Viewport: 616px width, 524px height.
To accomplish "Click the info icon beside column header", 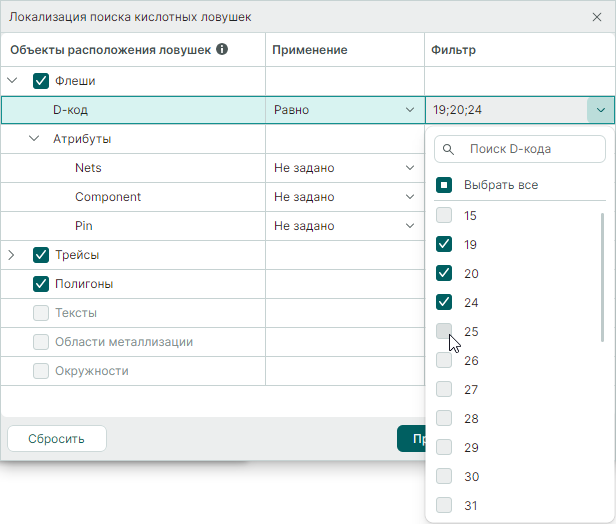I will click(x=222, y=49).
